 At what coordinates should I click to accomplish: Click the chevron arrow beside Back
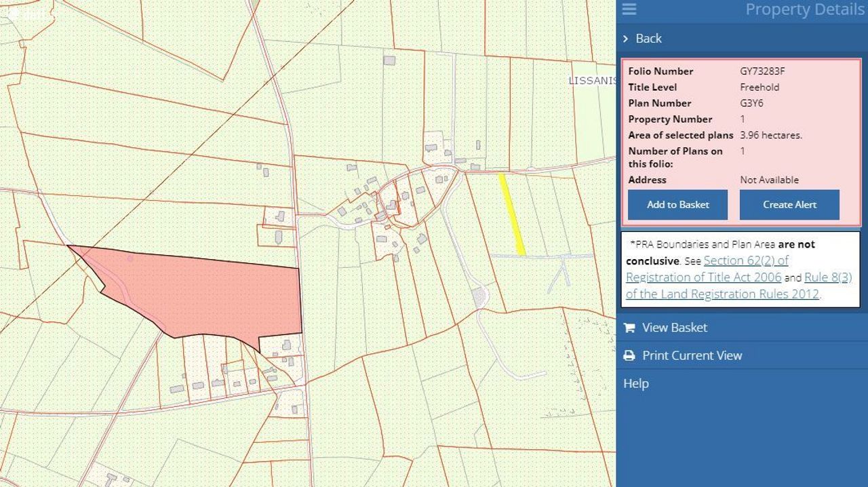tap(625, 39)
